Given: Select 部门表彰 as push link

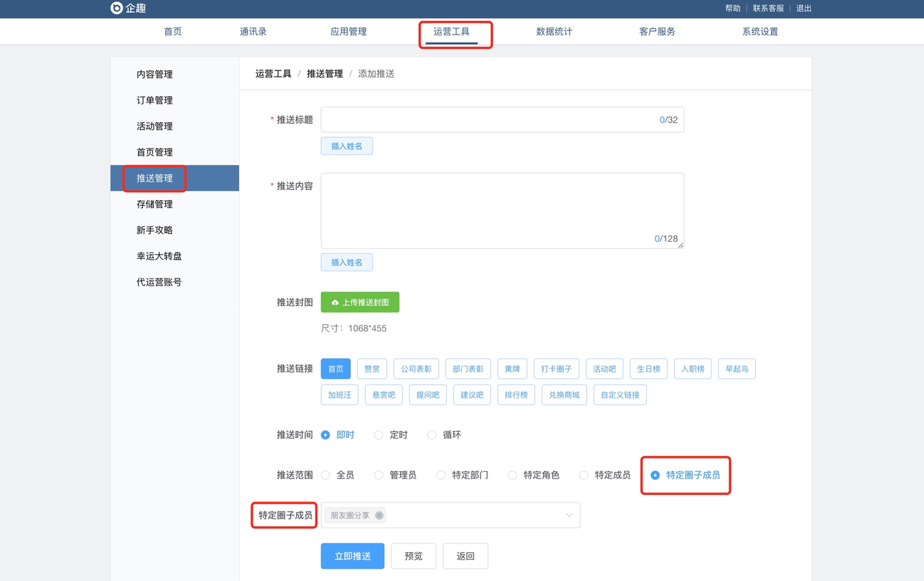Looking at the screenshot, I should 468,369.
